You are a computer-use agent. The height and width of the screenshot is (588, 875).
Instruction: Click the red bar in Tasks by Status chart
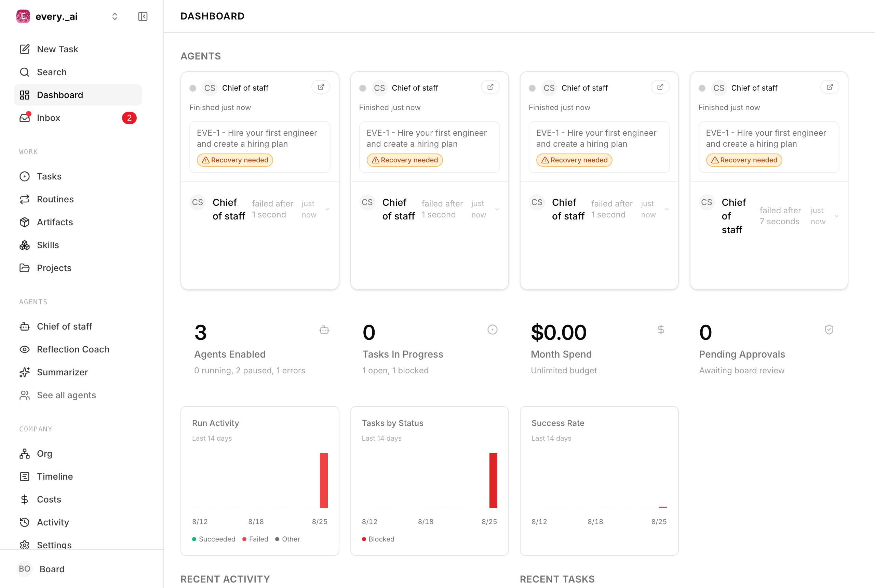(493, 480)
